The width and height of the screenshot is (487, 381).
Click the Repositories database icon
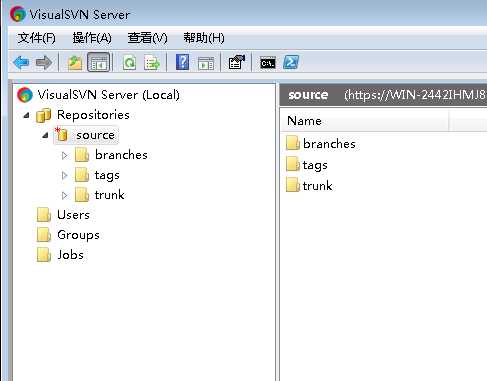coord(44,115)
